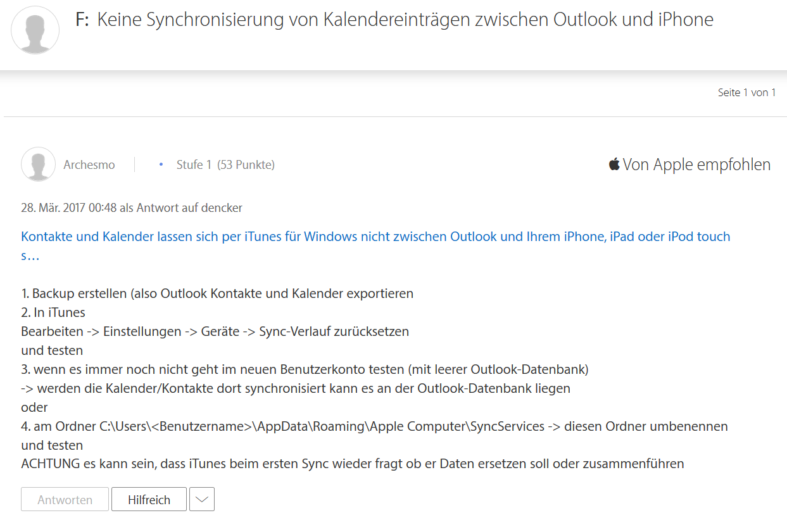Image resolution: width=787 pixels, height=532 pixels.
Task: Click the 'Von Apple empfohlen' label
Action: [x=696, y=165]
